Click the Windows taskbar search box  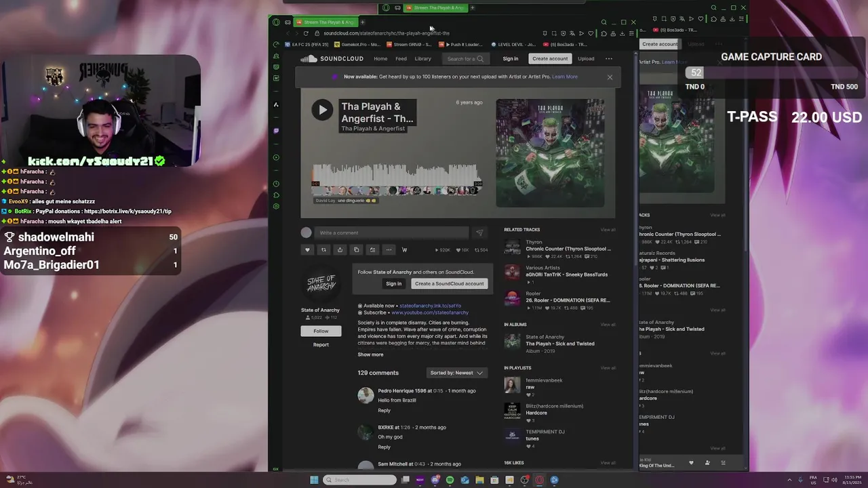click(x=359, y=480)
